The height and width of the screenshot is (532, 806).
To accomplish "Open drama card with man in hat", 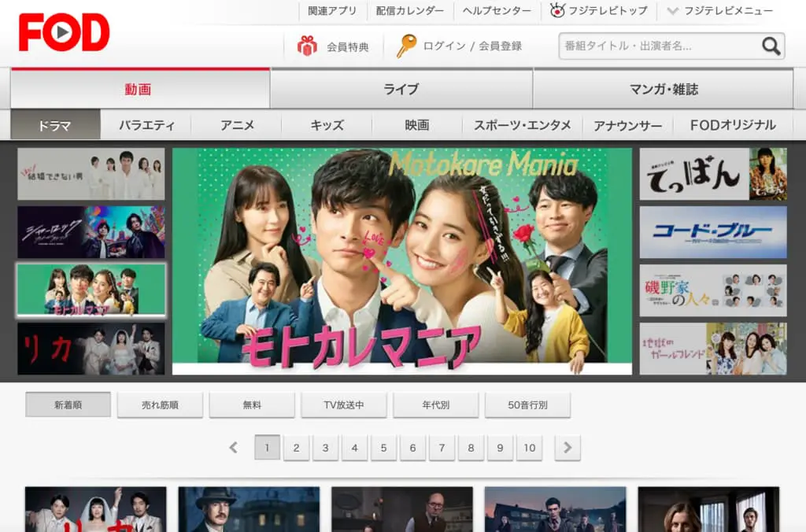I will [x=249, y=509].
